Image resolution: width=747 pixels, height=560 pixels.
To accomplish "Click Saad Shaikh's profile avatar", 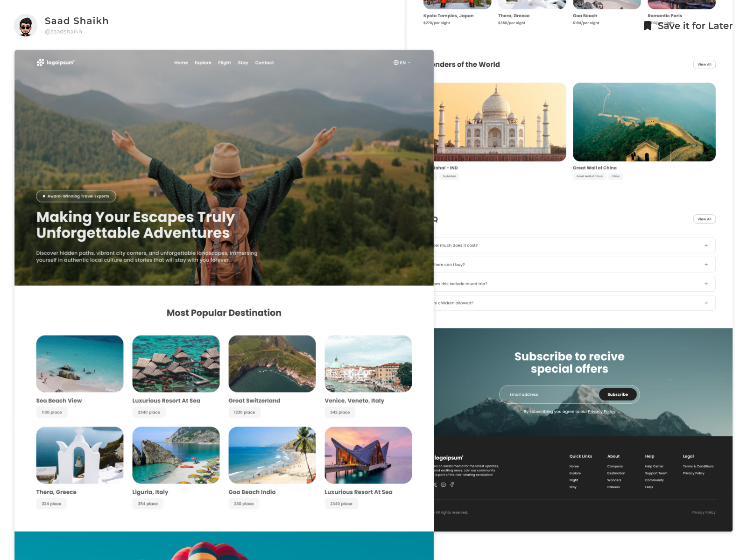I will pyautogui.click(x=26, y=25).
